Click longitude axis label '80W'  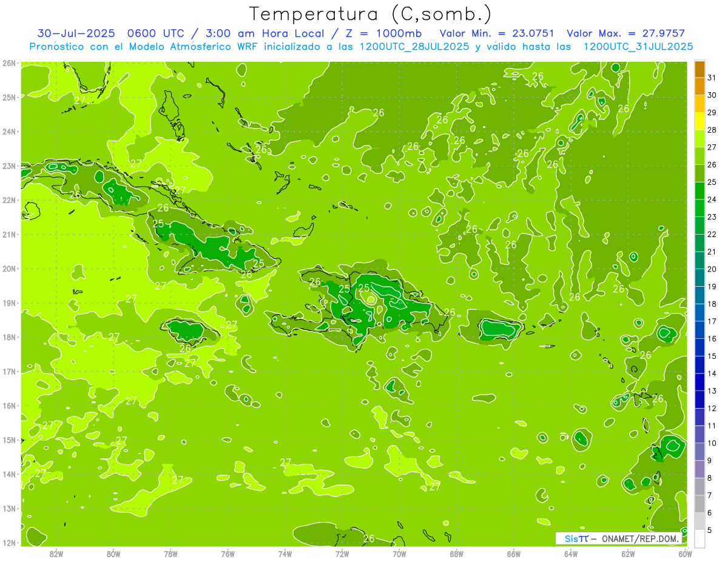point(113,554)
